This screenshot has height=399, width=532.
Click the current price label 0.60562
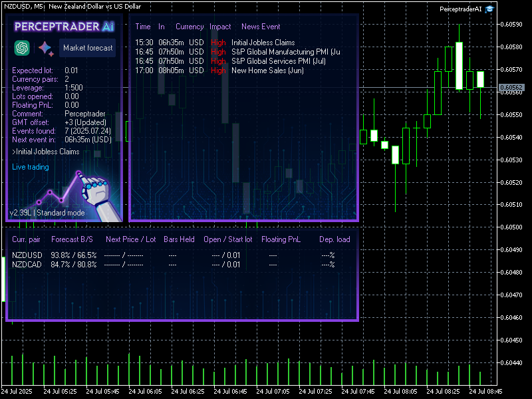tap(511, 87)
